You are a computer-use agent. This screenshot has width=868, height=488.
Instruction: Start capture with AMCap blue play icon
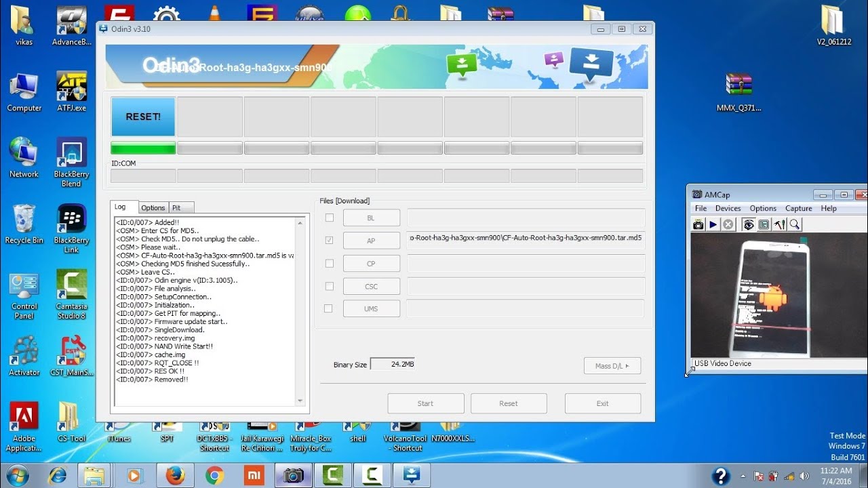[x=713, y=224]
